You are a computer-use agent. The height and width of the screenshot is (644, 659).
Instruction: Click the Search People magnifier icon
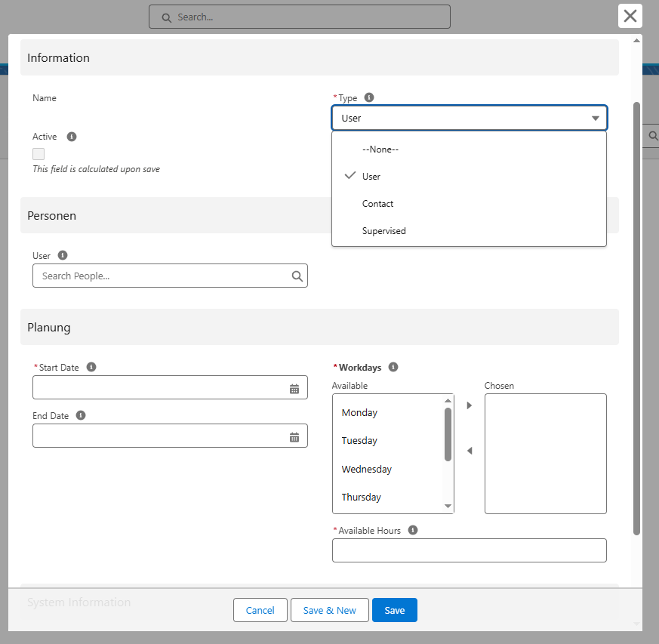click(x=297, y=276)
